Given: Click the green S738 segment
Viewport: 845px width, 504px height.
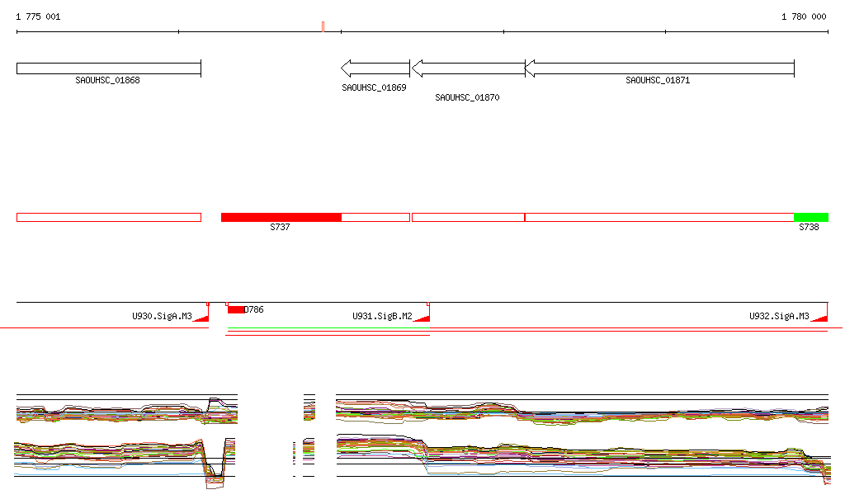Looking at the screenshot, I should [x=811, y=218].
